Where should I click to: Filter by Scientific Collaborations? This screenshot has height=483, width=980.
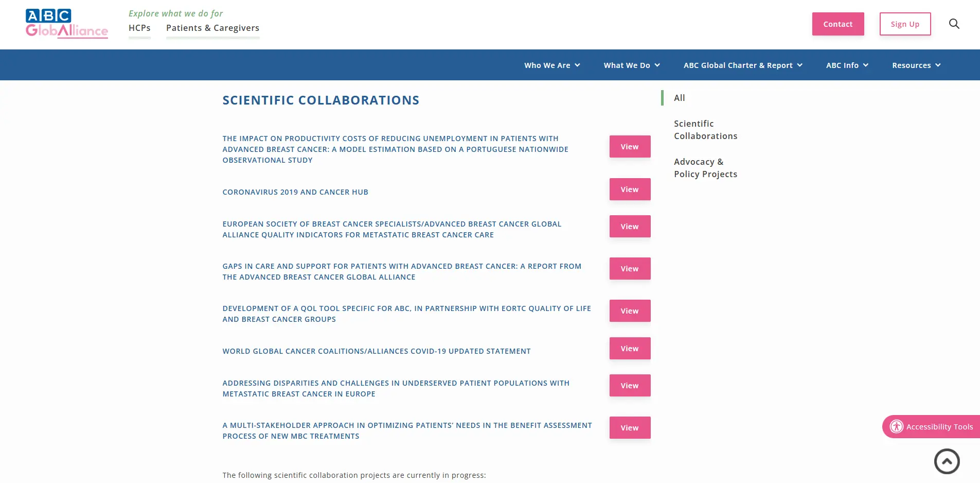tap(706, 130)
